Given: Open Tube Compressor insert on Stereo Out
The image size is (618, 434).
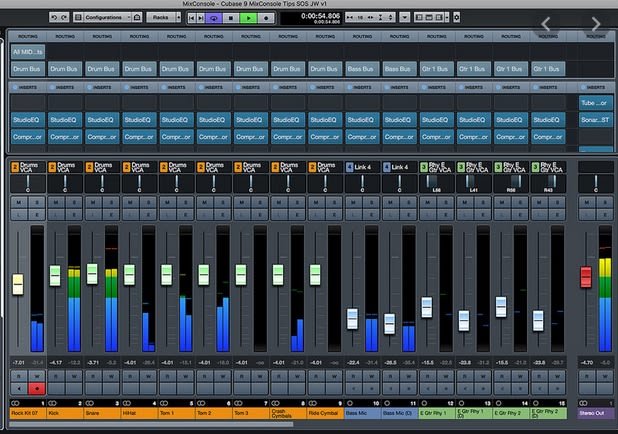Looking at the screenshot, I should (x=596, y=103).
